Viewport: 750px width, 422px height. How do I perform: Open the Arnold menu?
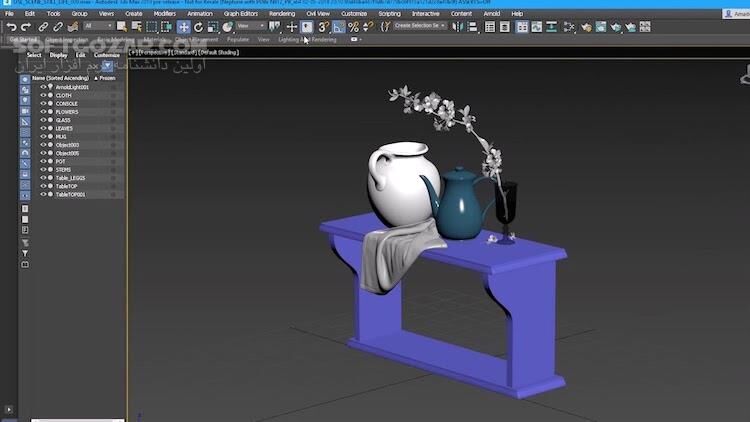coord(491,14)
